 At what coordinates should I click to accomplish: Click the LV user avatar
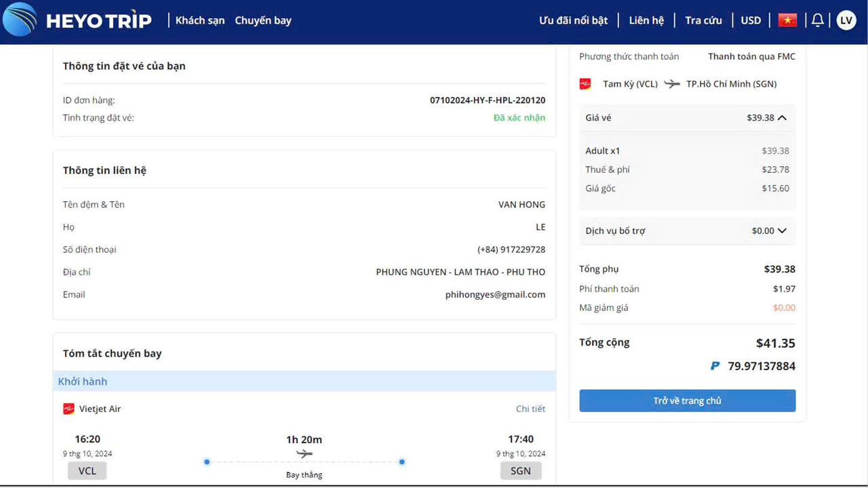click(x=846, y=20)
